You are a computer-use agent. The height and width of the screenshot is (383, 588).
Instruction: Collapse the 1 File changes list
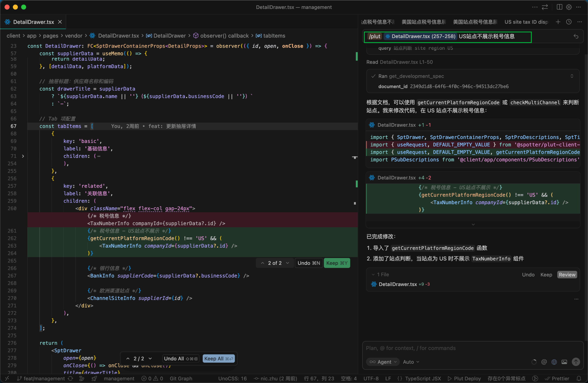(x=373, y=274)
